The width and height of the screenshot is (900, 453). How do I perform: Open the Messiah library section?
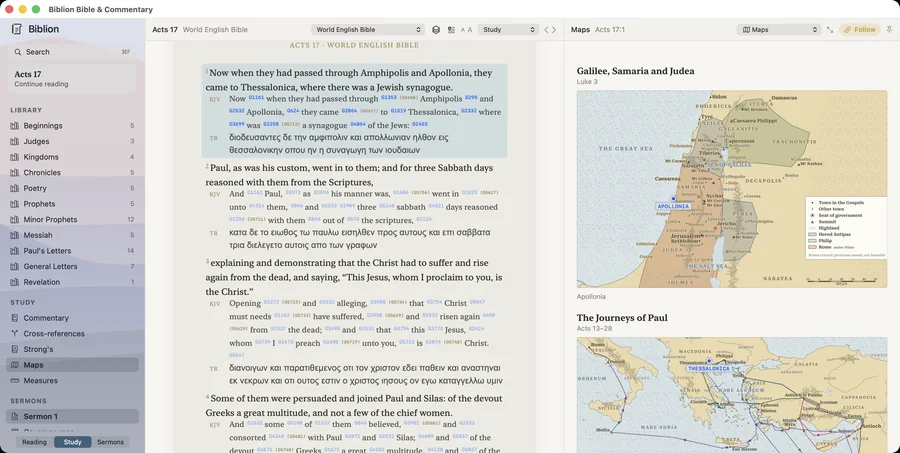click(x=72, y=235)
